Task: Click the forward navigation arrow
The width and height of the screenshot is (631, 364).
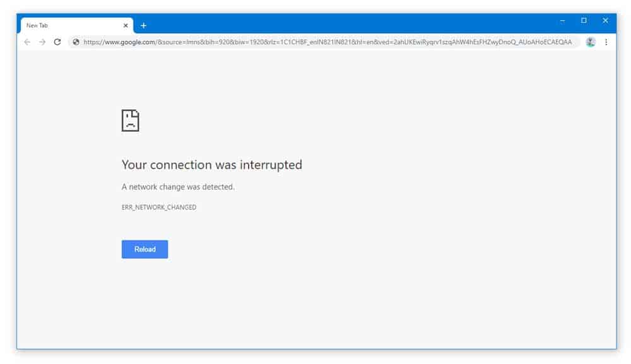Action: pos(42,42)
